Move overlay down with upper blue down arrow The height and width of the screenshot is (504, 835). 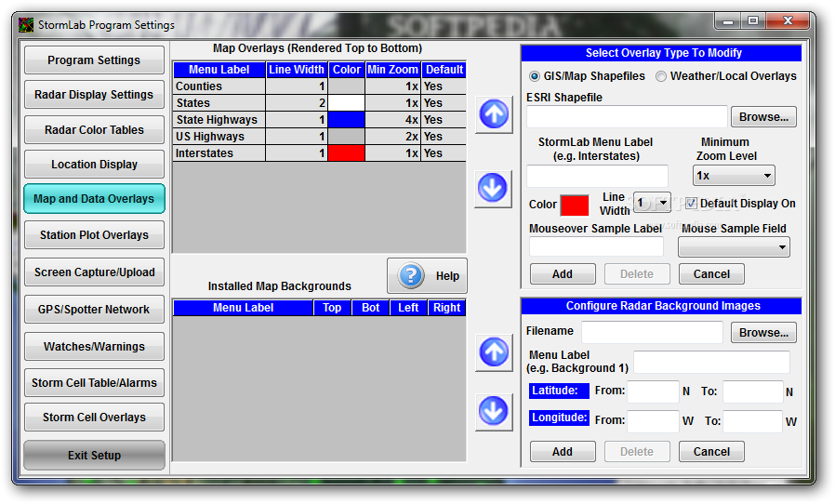point(494,189)
